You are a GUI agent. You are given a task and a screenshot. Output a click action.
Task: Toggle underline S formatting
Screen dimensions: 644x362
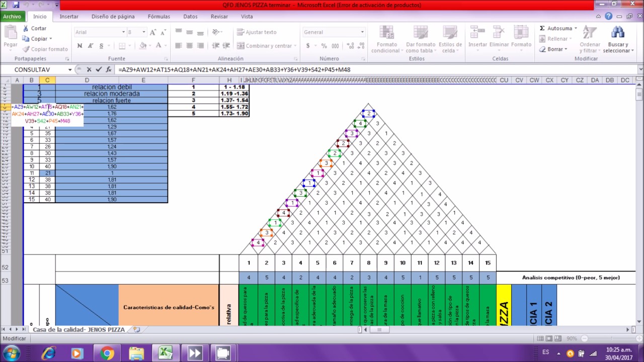point(101,46)
